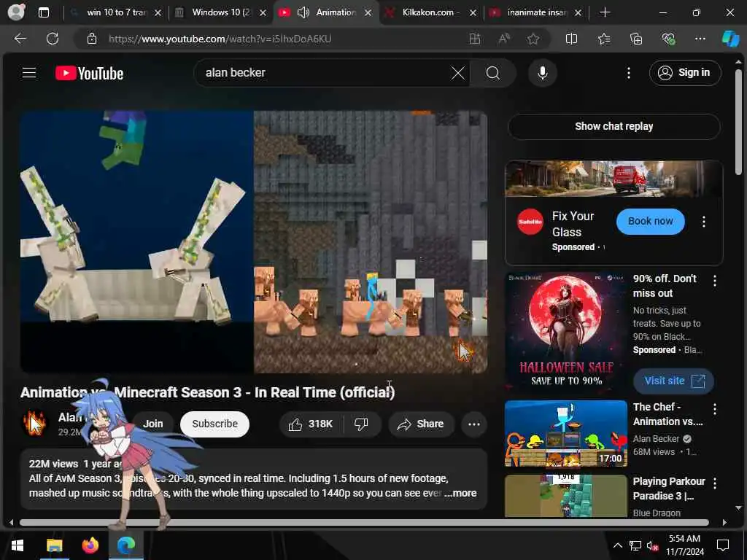This screenshot has width=747, height=560.
Task: Open options for The Chef video
Action: click(715, 409)
